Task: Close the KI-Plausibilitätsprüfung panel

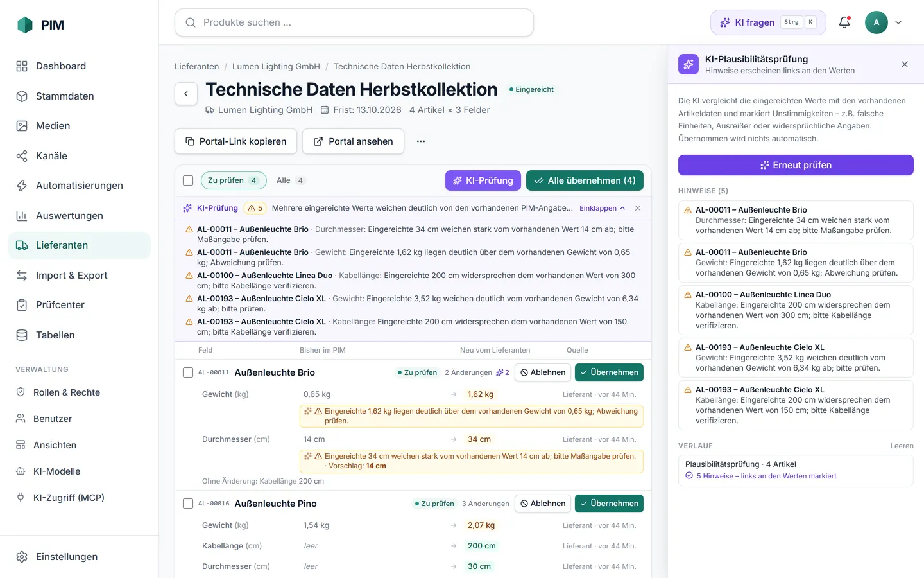Action: pyautogui.click(x=905, y=64)
